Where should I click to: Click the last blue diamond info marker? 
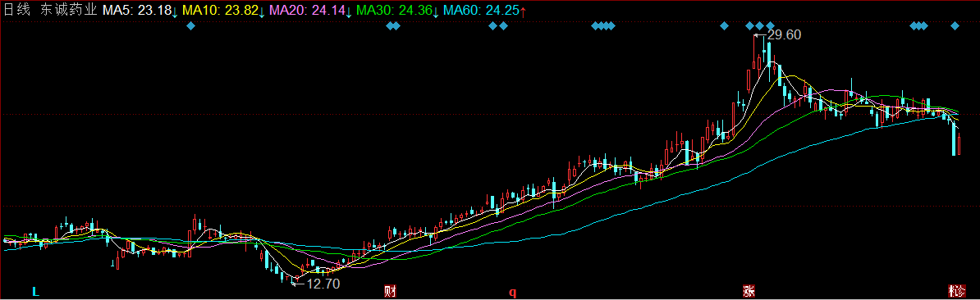point(955,25)
